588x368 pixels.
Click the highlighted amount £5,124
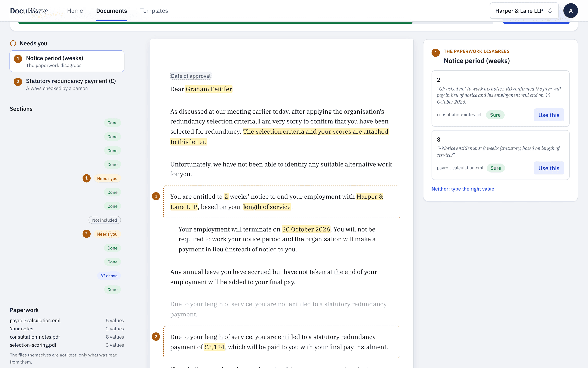tap(214, 347)
